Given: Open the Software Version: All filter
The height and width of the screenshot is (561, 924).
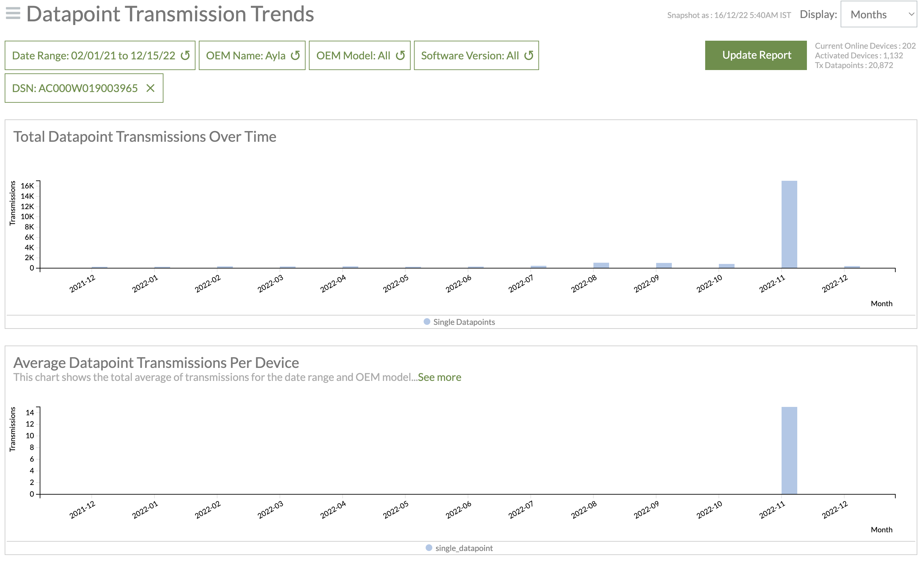Looking at the screenshot, I should pyautogui.click(x=469, y=55).
